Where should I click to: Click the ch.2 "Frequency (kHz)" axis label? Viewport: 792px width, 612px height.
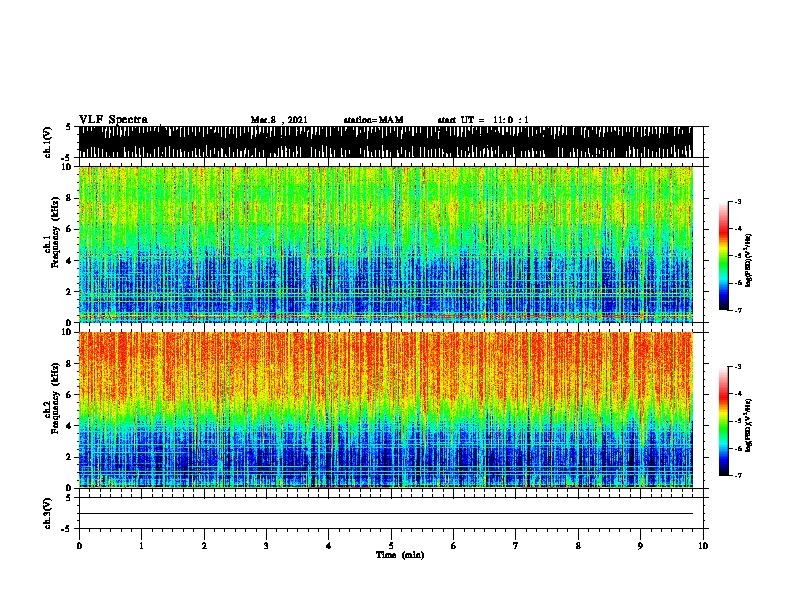(x=55, y=398)
